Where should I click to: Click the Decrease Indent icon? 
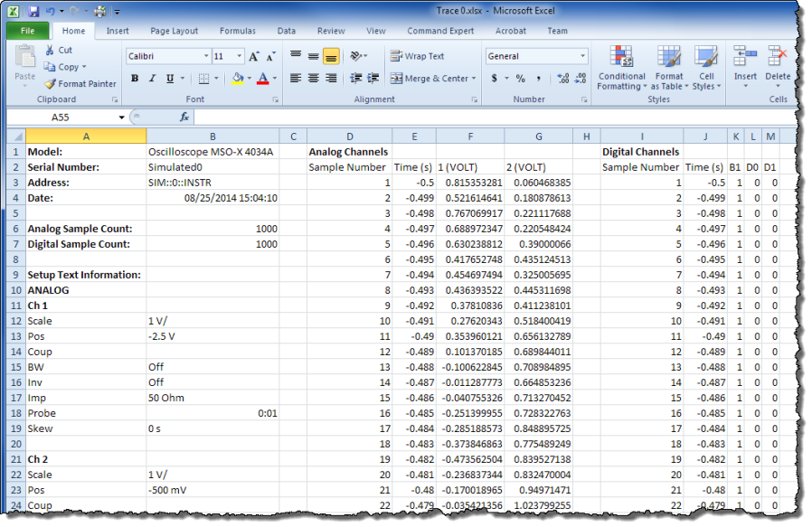[355, 78]
